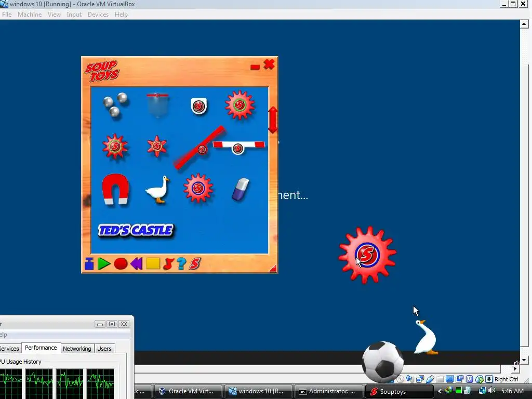Click the blue weight icon in Soup Toys toolbar
Screen dimensions: 532x399
click(89, 263)
